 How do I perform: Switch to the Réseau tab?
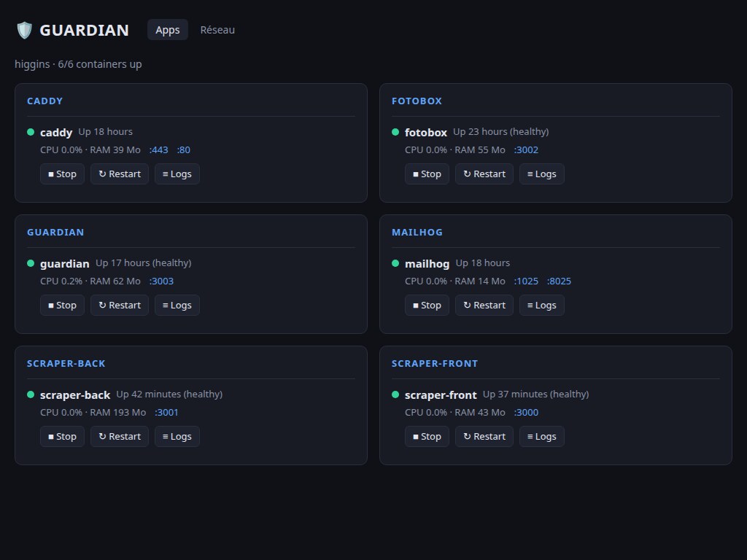click(217, 29)
